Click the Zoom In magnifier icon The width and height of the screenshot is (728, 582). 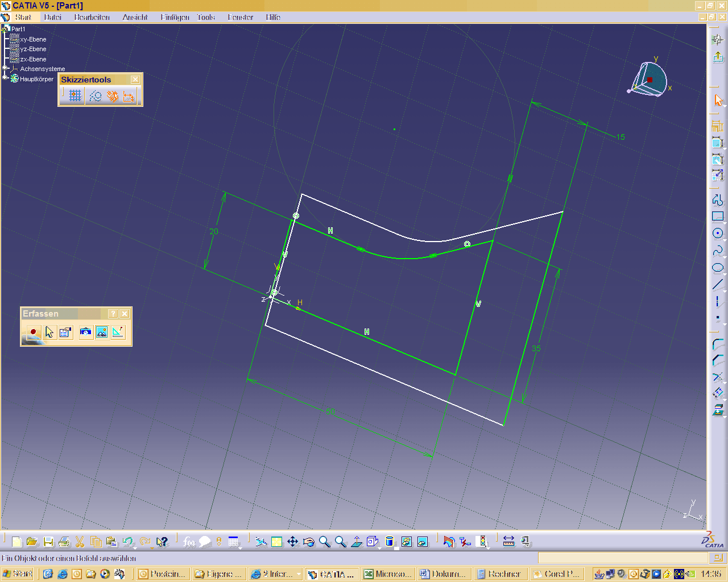click(x=324, y=542)
